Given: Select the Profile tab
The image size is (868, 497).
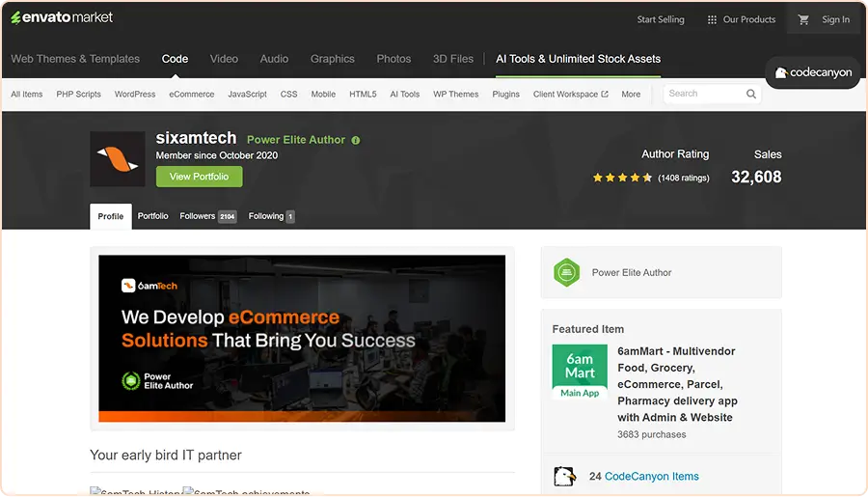Looking at the screenshot, I should point(111,216).
